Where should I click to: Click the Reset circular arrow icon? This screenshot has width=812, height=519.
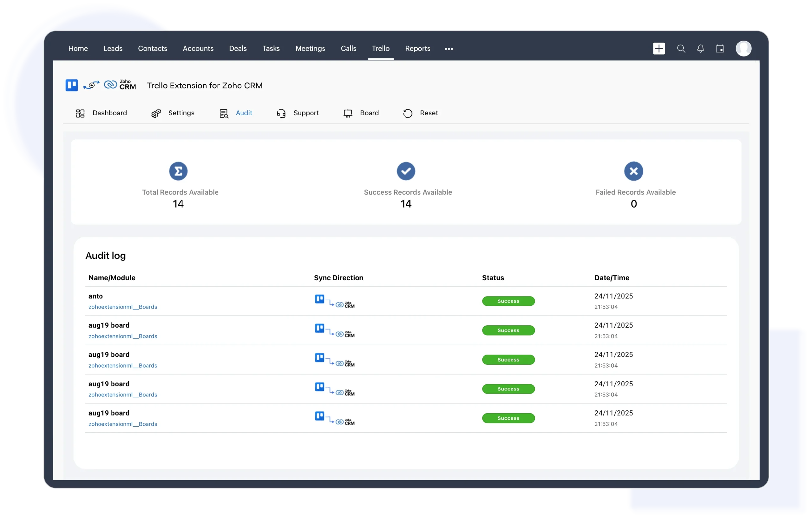[x=408, y=113]
